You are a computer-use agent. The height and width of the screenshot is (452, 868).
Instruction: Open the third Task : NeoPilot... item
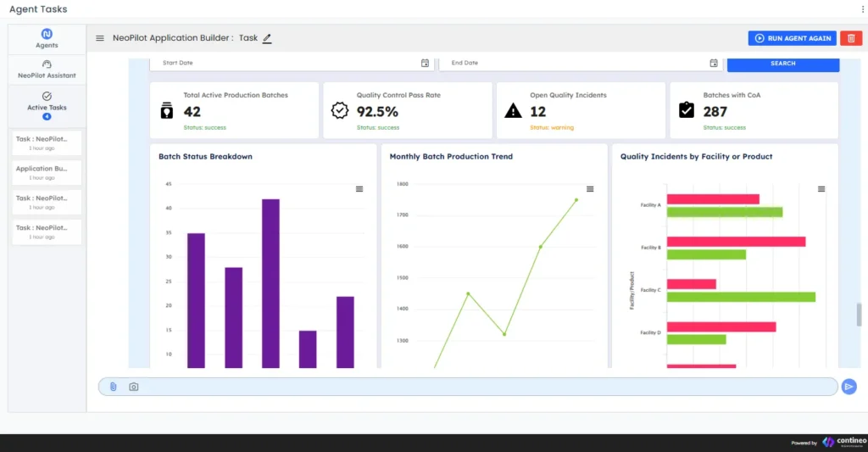(47, 202)
